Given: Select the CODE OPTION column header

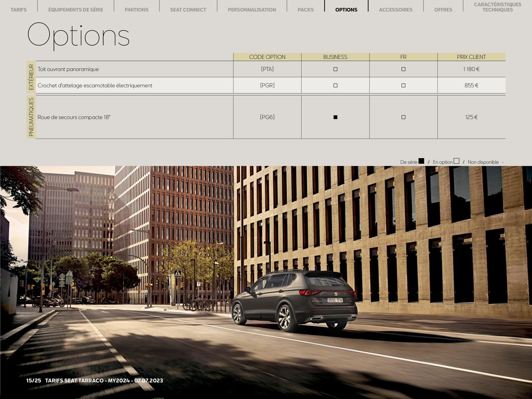Looking at the screenshot, I should click(x=267, y=57).
